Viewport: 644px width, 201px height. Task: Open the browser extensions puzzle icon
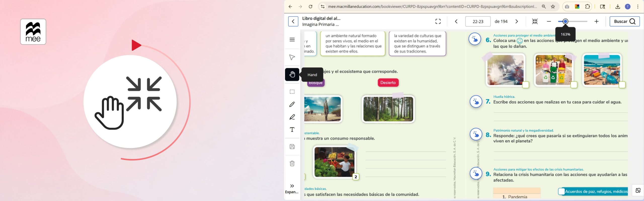click(x=587, y=7)
